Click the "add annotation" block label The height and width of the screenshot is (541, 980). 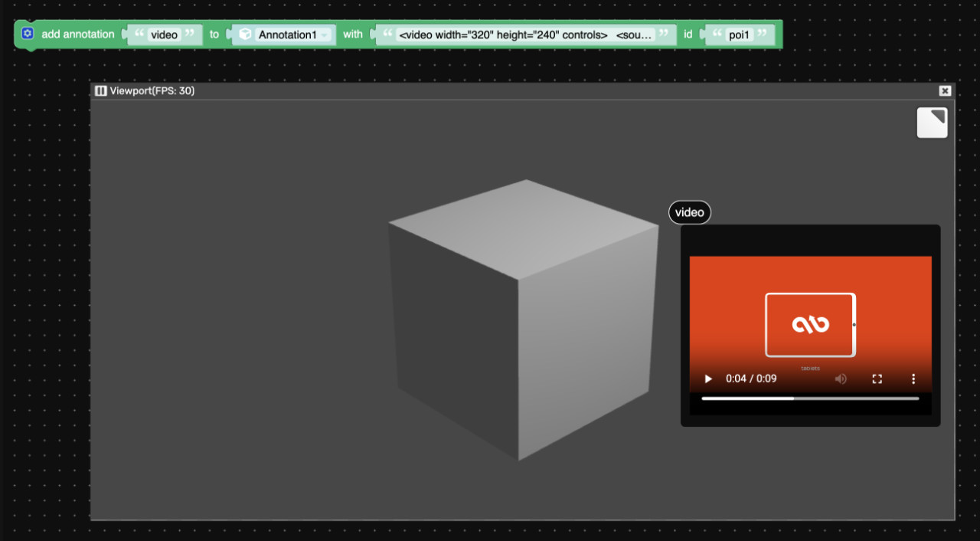pos(78,34)
